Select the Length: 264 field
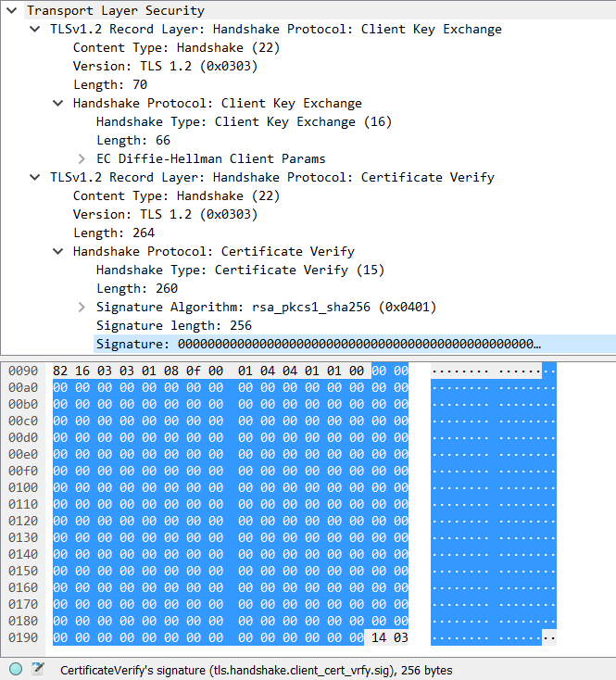Viewport: 616px width, 680px height. click(114, 233)
